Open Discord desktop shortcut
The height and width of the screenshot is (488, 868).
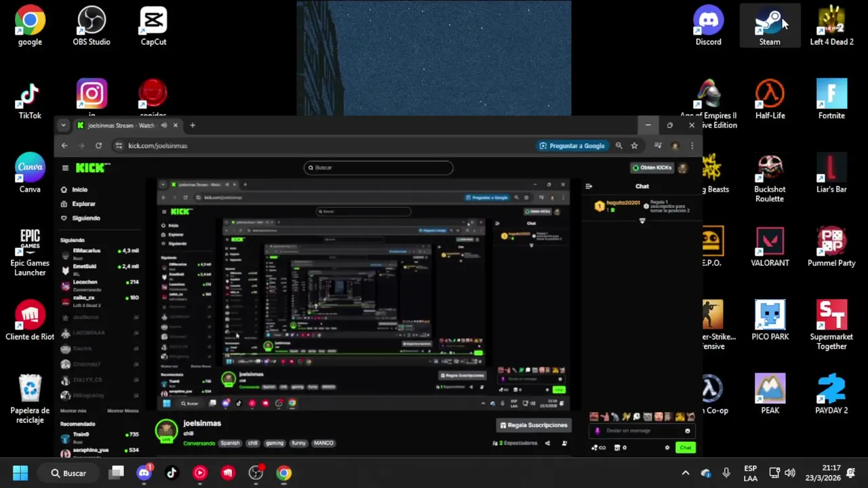pos(709,26)
